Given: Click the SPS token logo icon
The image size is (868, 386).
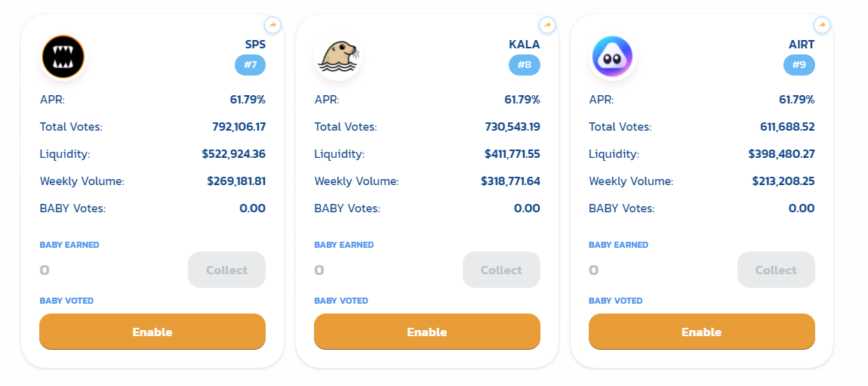Looking at the screenshot, I should pyautogui.click(x=63, y=57).
